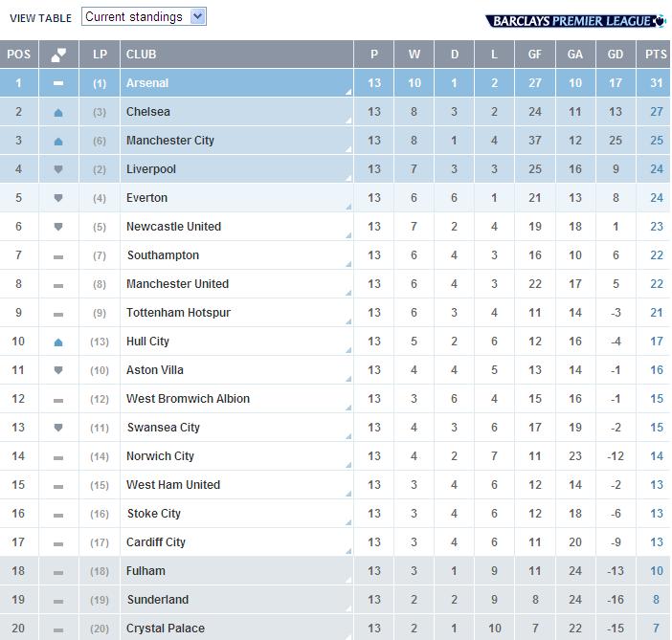
Task: Click Liverpool's downward movement arrow
Action: (59, 169)
